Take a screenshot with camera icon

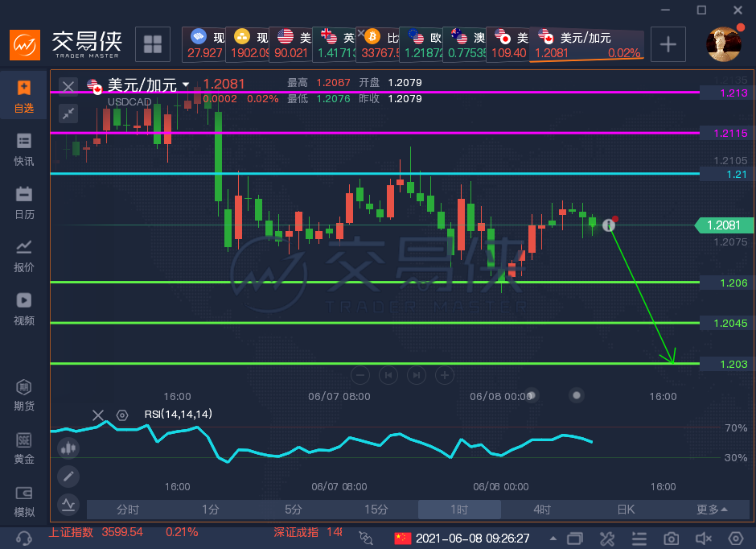pyautogui.click(x=671, y=539)
